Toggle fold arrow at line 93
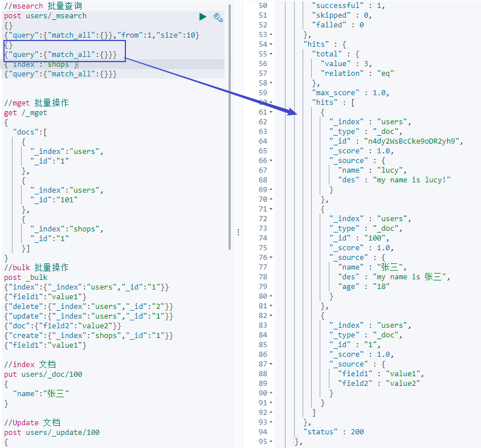Image resolution: width=481 pixels, height=448 pixels. click(271, 422)
